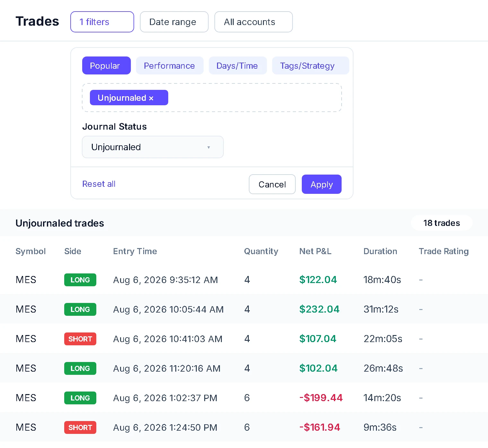Sort by the Duration column header
Screen dimensions: 488x448
coord(380,251)
